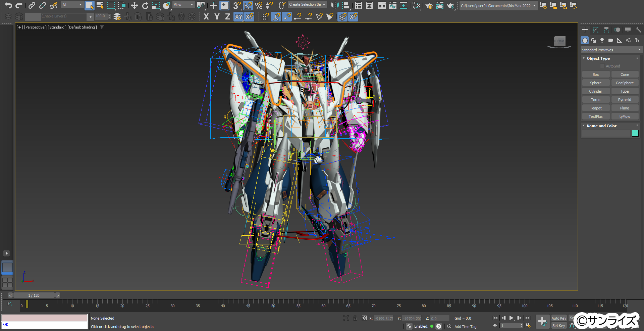Image resolution: width=644 pixels, height=331 pixels.
Task: Toggle Auto Key mode
Action: 559,318
